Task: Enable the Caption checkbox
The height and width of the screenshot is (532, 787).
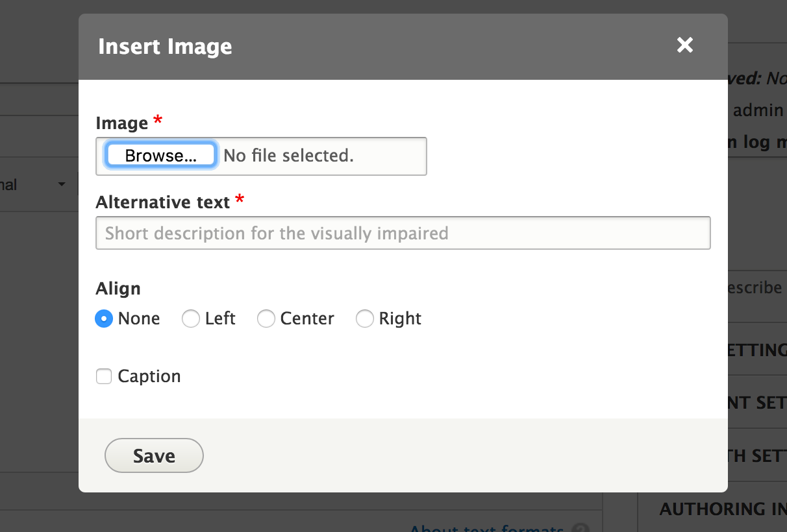Action: pyautogui.click(x=104, y=376)
